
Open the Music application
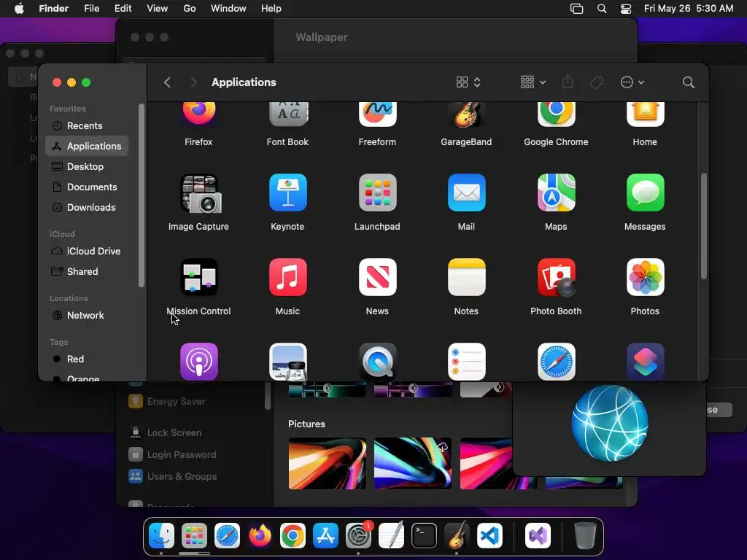click(x=287, y=277)
